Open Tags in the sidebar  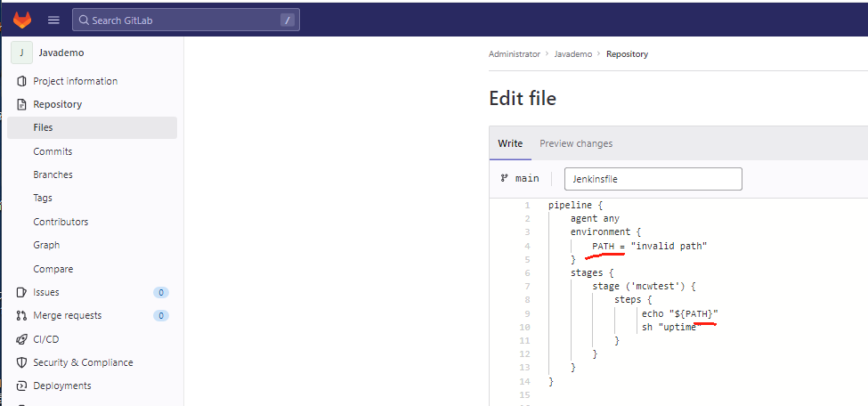(43, 198)
